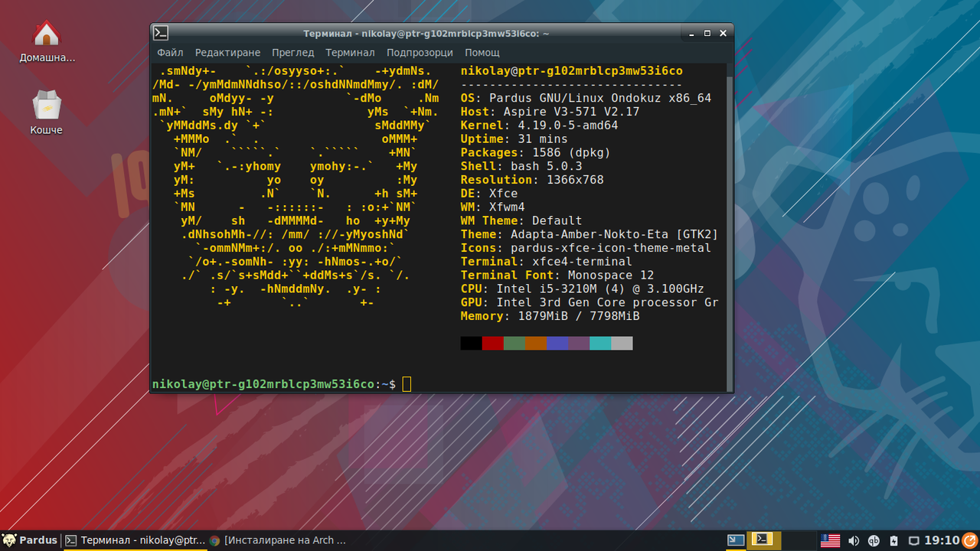980x551 pixels.
Task: Click the terminal icon on the Терминал taskbar button
Action: 71,540
